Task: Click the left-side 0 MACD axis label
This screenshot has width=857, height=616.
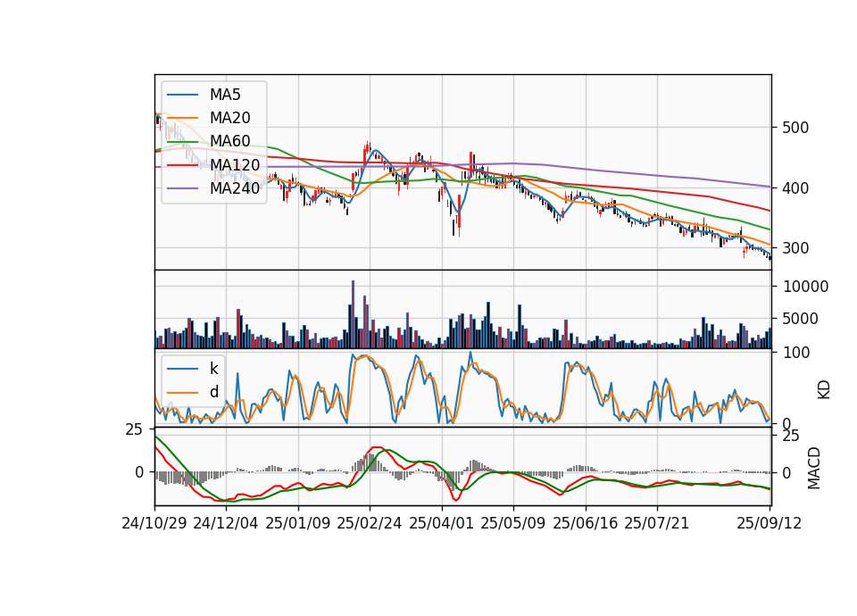Action: click(x=139, y=472)
